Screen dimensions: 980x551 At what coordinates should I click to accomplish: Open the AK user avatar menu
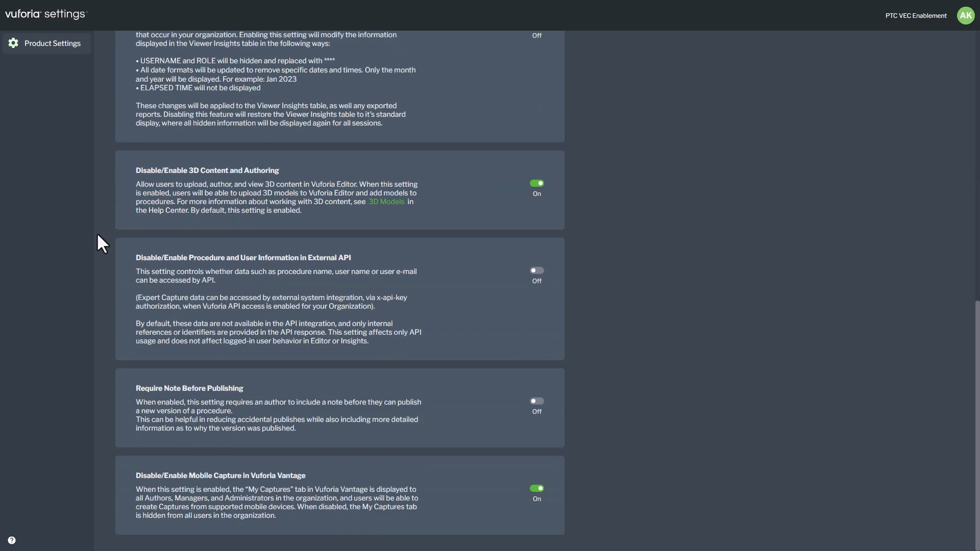click(x=966, y=15)
